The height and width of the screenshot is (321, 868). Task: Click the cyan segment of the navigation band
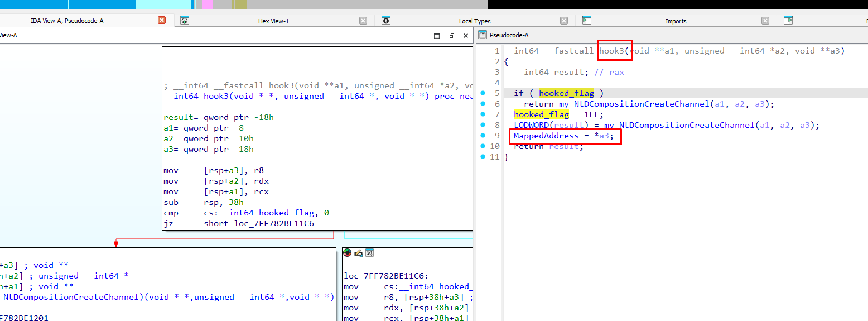pyautogui.click(x=163, y=4)
